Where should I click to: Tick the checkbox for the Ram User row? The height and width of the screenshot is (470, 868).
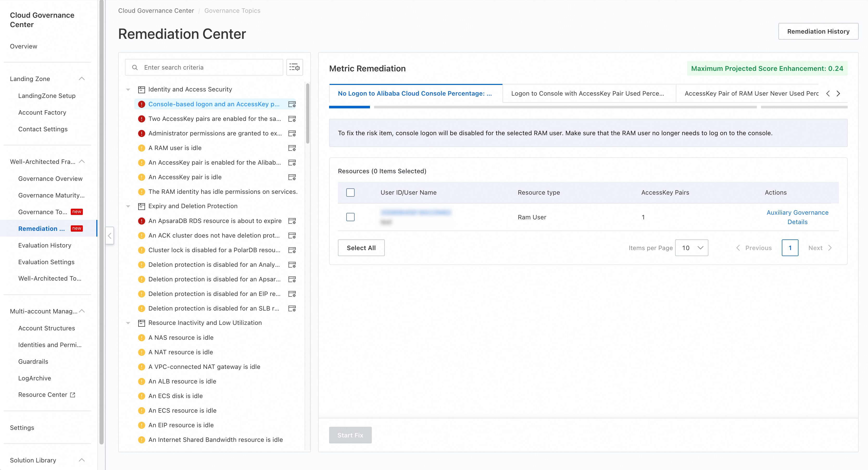click(350, 217)
